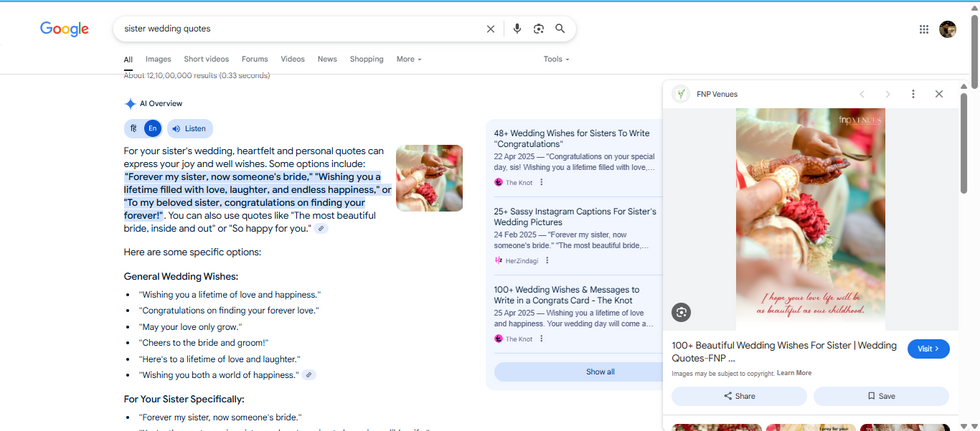Click the search input field
The width and height of the screenshot is (980, 431).
[x=300, y=29]
